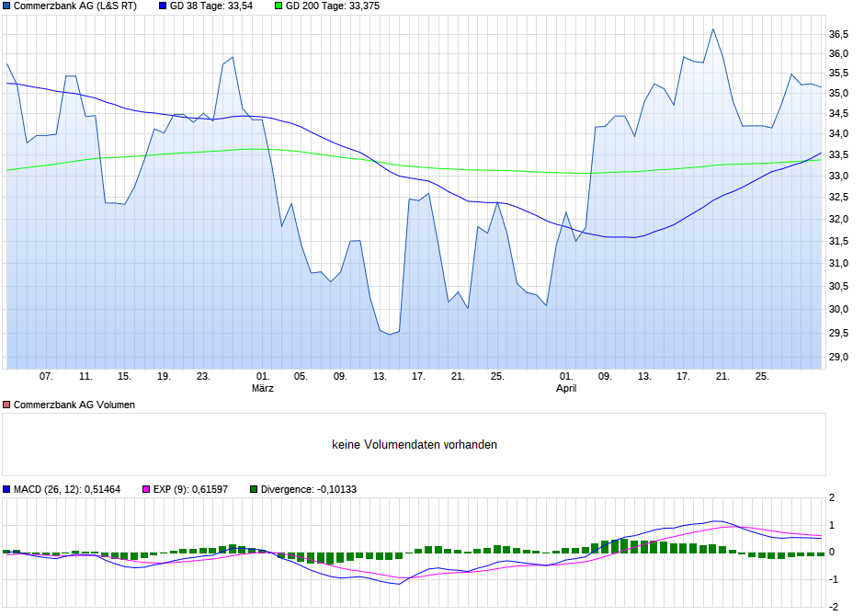864x616 pixels.
Task: Click the '15.' date label left of '19.'
Action: coord(124,376)
